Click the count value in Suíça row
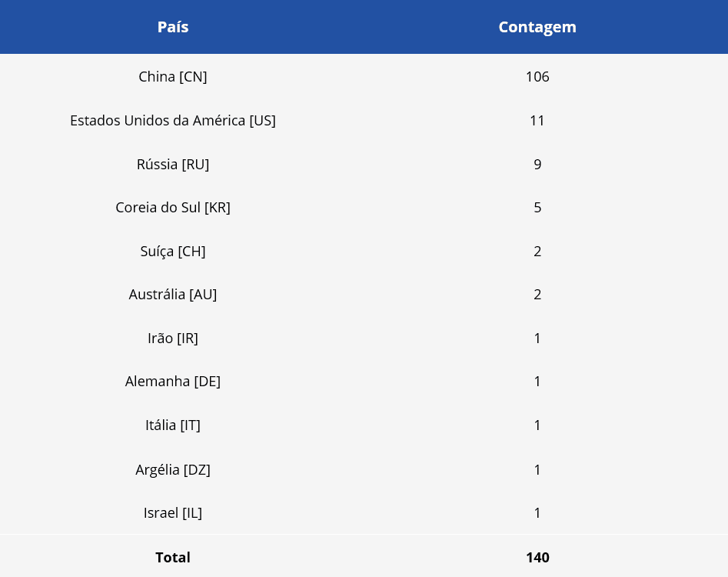The image size is (728, 577). pyautogui.click(x=537, y=252)
